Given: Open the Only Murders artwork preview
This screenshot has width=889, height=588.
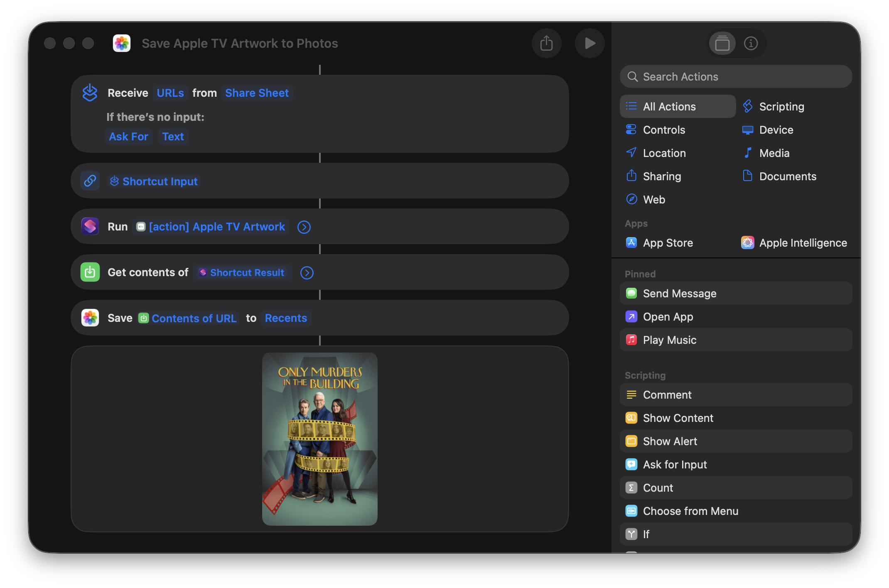Looking at the screenshot, I should (320, 439).
